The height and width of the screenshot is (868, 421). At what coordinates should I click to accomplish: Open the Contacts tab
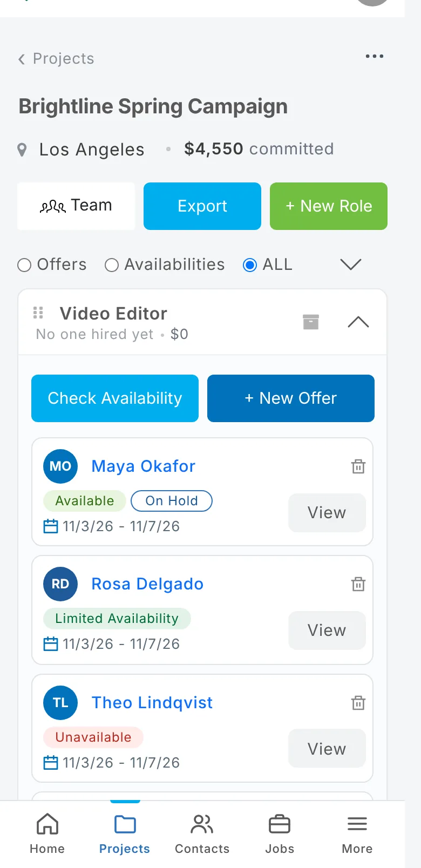point(202,833)
